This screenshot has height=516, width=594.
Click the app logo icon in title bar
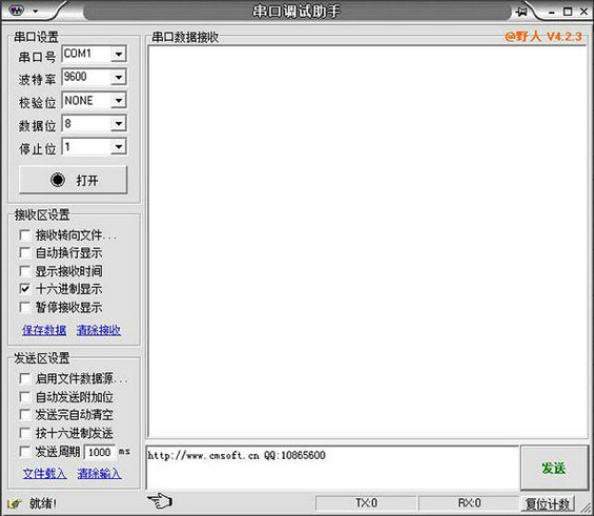coord(16,10)
